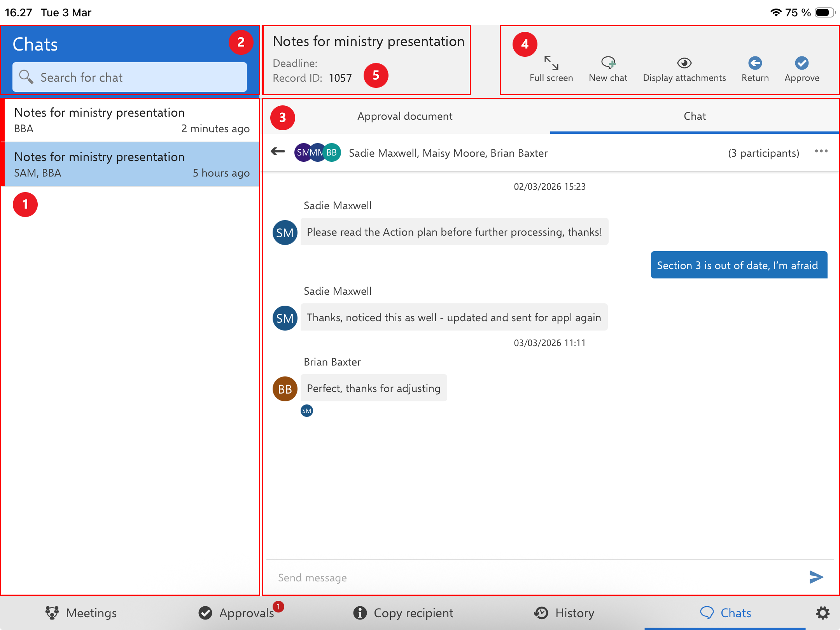
Task: Switch to Approval document tab
Action: (x=405, y=116)
